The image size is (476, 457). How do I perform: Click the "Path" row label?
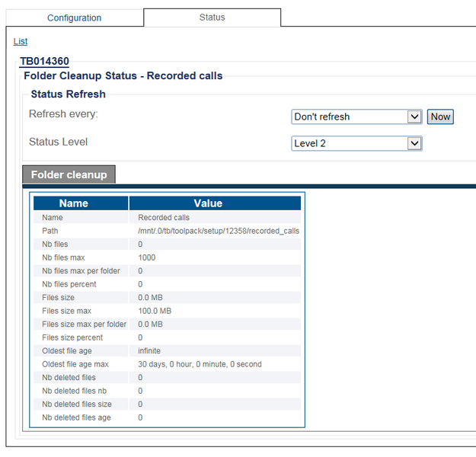pos(50,231)
